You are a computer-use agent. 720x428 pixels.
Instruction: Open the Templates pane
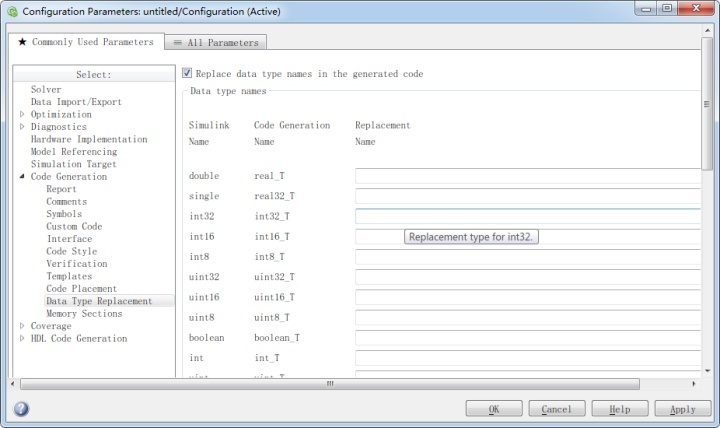[69, 276]
